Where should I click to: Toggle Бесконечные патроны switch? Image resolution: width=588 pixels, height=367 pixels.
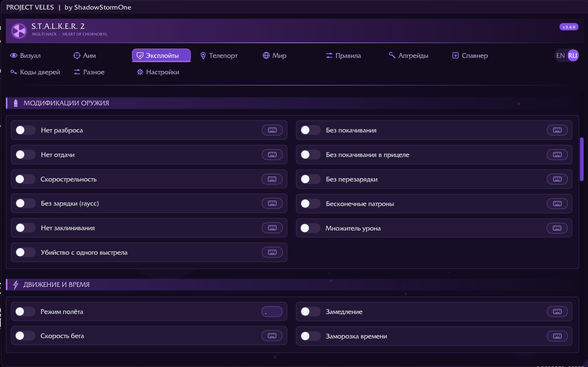click(310, 204)
